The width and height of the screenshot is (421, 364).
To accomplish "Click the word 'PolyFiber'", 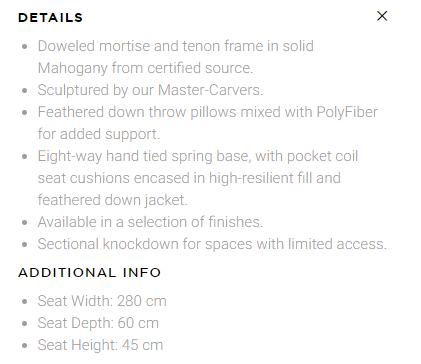I will (347, 112).
